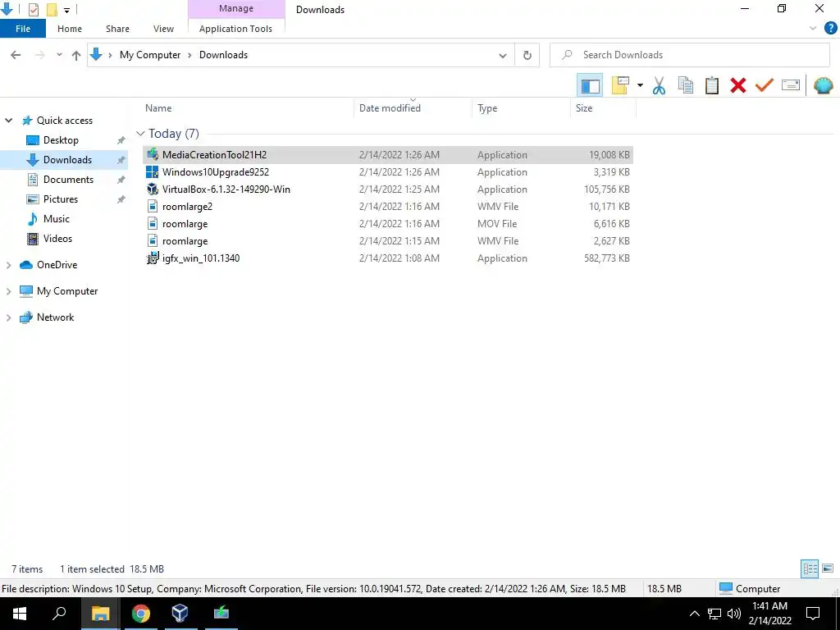This screenshot has width=840, height=630.
Task: Open the Windows Start menu
Action: 20,614
